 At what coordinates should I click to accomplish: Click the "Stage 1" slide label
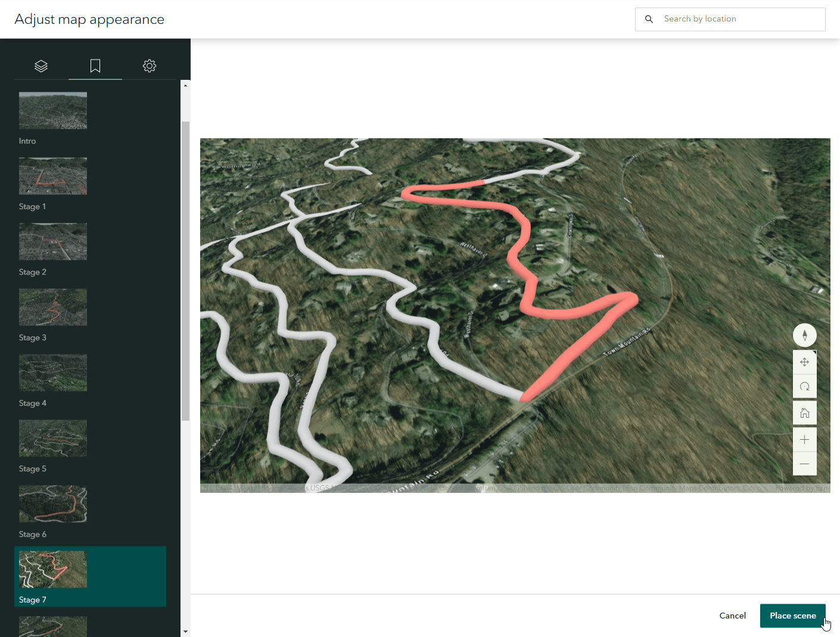pyautogui.click(x=32, y=207)
